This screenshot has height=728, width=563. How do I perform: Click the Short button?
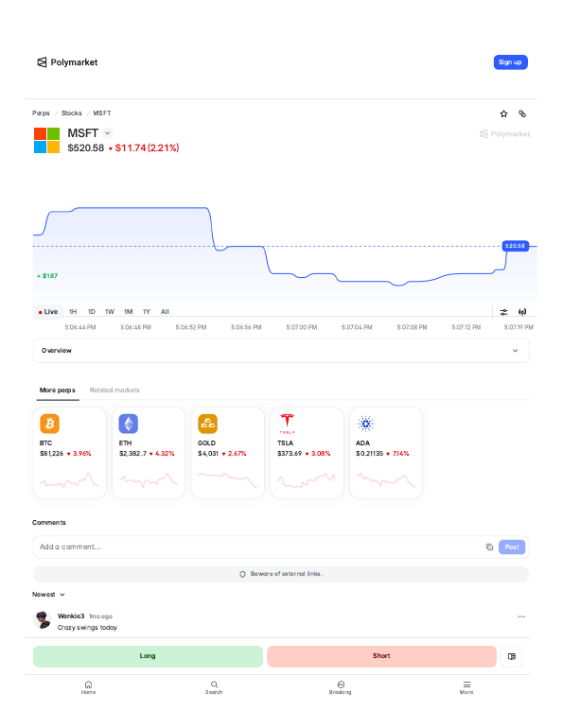click(x=381, y=656)
